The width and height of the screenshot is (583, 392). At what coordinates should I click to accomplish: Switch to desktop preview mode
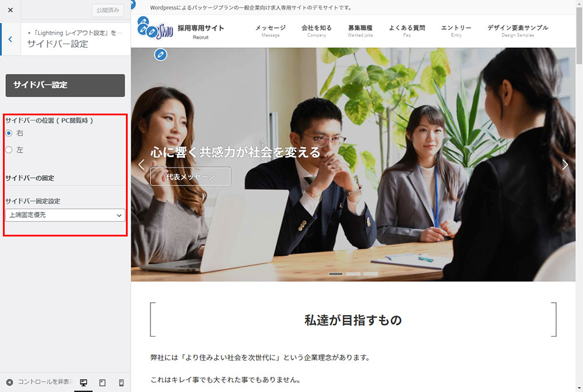pos(83,383)
